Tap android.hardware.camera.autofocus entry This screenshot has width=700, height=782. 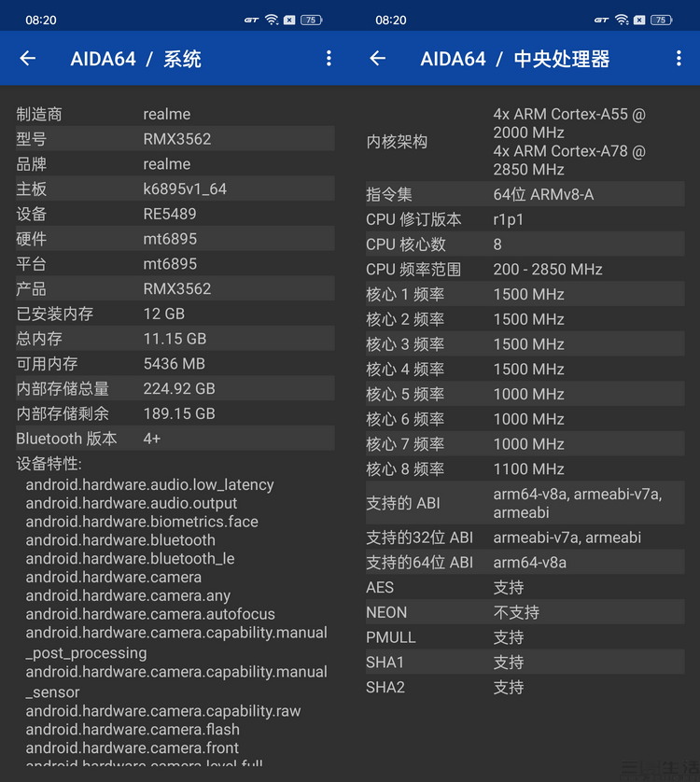pos(150,613)
